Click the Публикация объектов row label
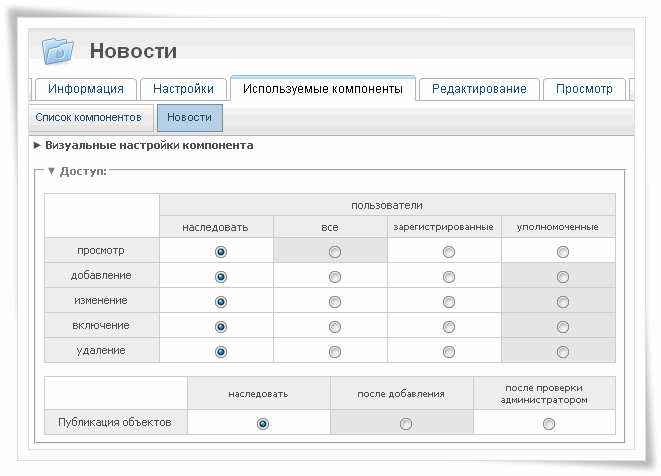The height and width of the screenshot is (476, 661). tap(115, 422)
